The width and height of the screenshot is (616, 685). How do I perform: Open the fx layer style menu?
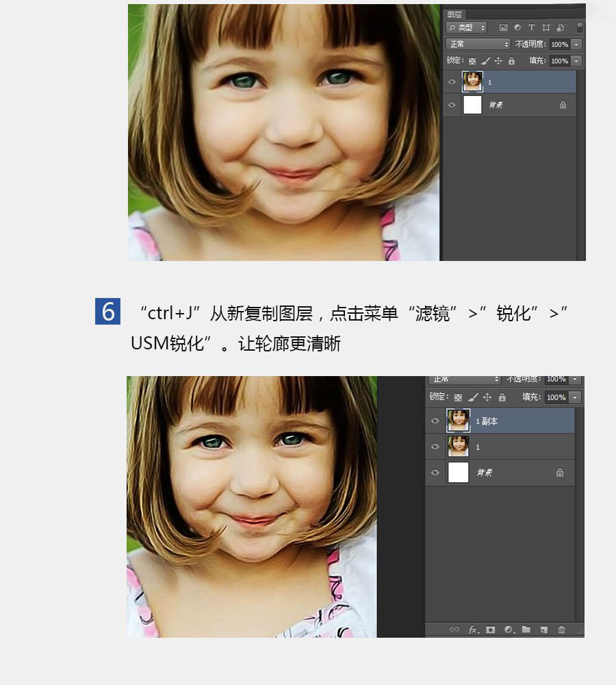click(473, 630)
